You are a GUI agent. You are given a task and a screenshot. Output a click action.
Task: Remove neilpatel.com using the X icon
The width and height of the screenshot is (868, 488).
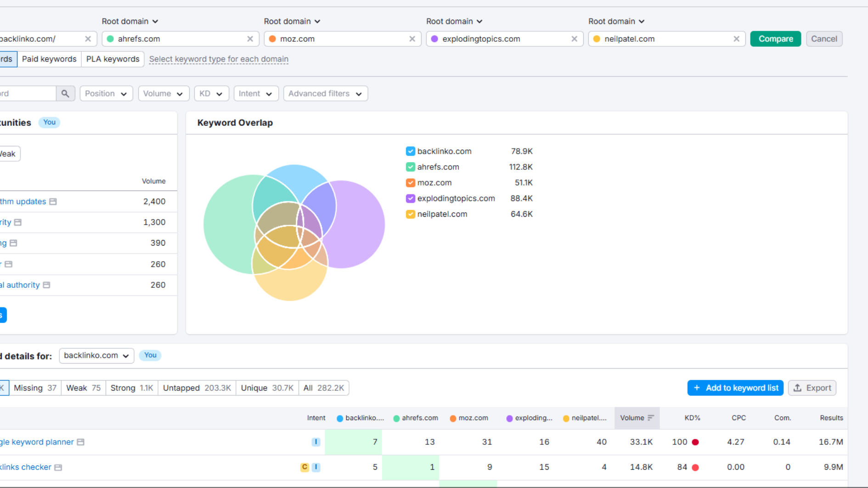pyautogui.click(x=736, y=39)
